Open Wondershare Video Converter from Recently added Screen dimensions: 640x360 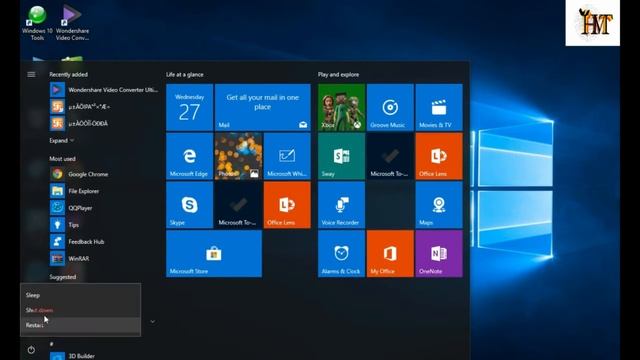104,90
